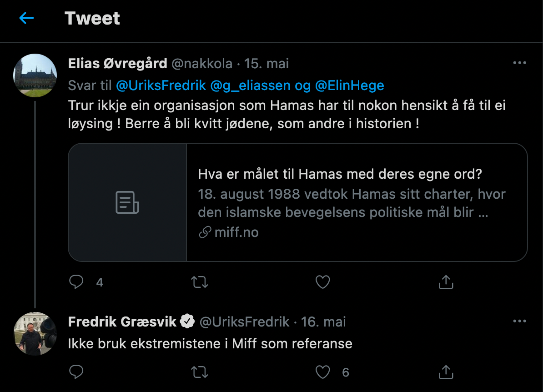
Task: Like Fredrik Græsvik's tweet
Action: tap(322, 372)
